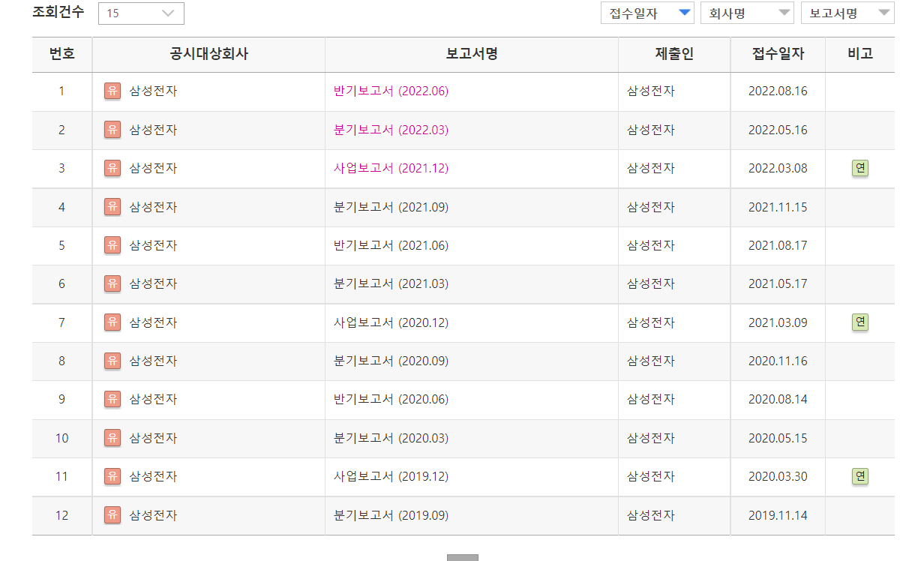Click the 유 icon in row 1

[112, 91]
